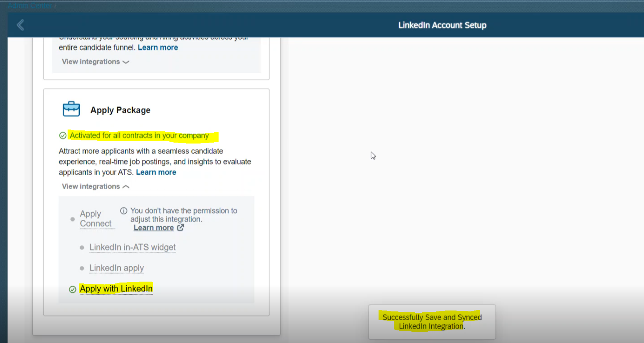Expand View integrations in the upper card

96,62
